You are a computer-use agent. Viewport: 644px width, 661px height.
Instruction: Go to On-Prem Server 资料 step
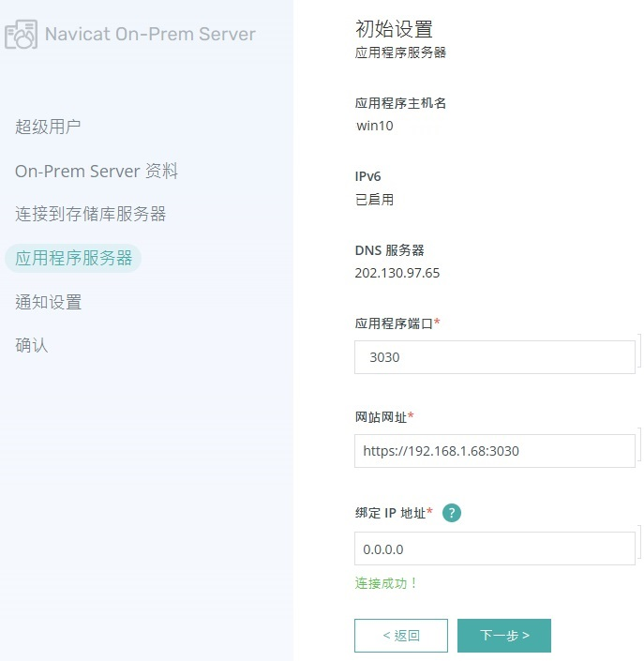[x=97, y=172]
